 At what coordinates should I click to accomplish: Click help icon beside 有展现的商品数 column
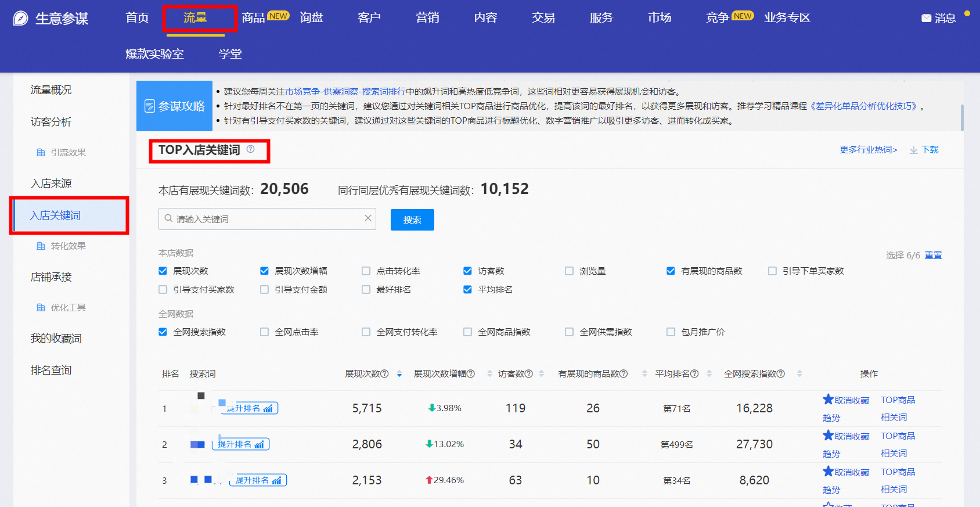pyautogui.click(x=624, y=374)
